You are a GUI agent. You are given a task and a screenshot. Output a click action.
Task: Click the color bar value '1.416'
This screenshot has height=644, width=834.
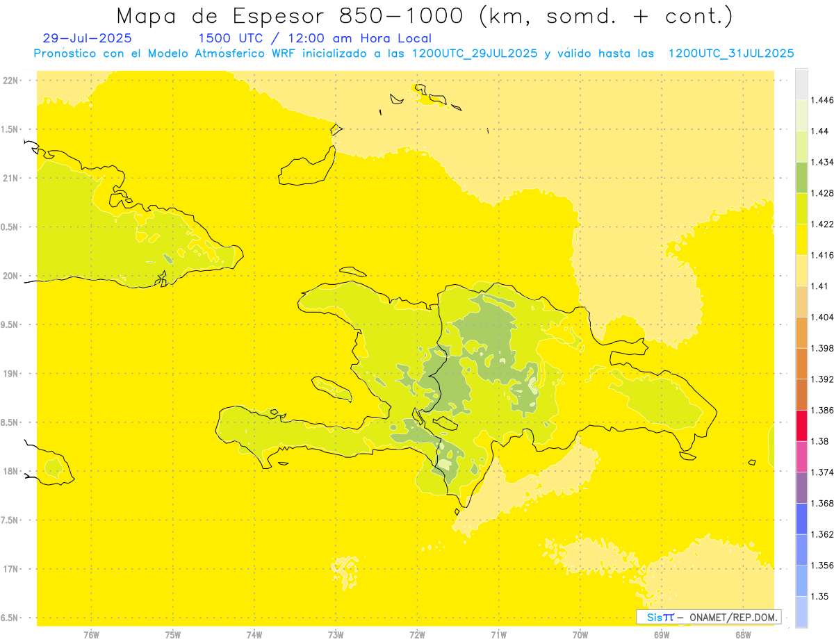pos(823,255)
